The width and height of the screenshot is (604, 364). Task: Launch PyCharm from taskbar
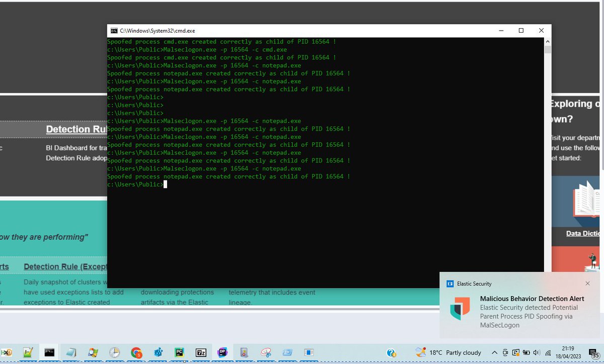click(179, 352)
